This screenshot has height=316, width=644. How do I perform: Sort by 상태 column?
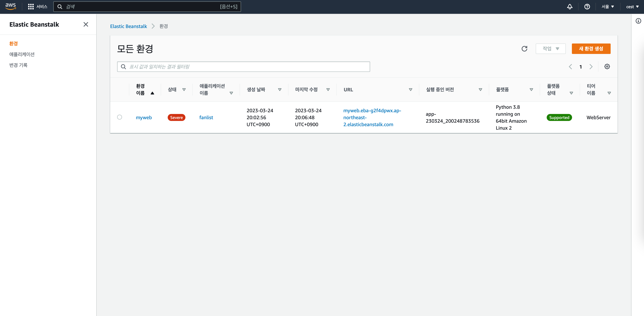click(184, 90)
